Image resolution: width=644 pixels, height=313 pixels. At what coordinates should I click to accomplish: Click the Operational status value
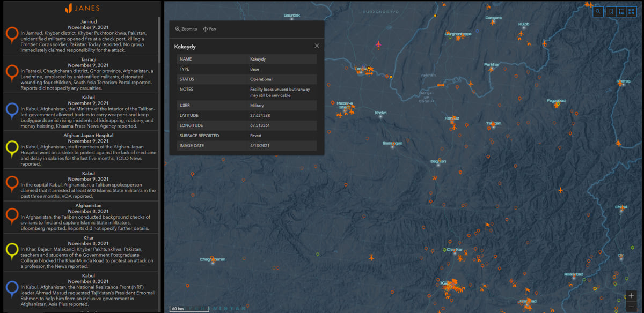click(x=261, y=79)
